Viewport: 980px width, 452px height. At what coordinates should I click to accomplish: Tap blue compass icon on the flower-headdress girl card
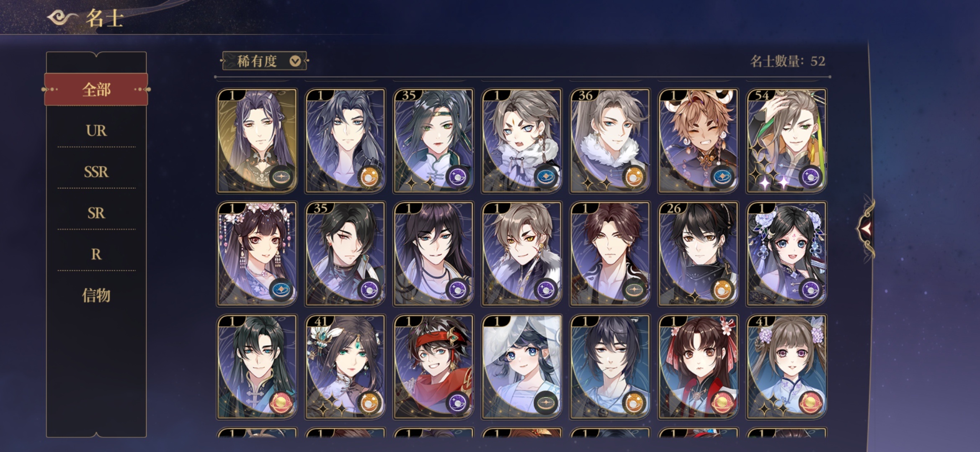[x=281, y=290]
